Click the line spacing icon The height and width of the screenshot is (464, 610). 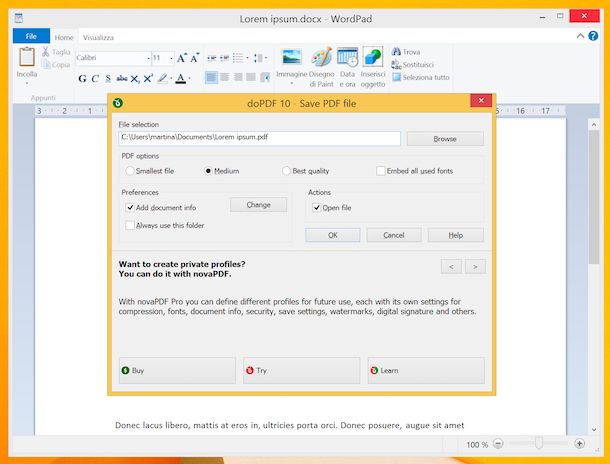click(258, 58)
